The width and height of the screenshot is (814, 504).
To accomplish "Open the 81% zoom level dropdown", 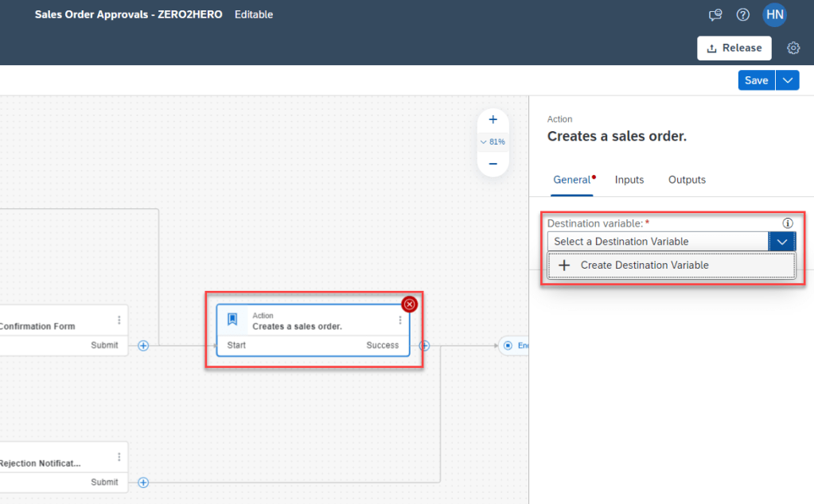I will click(x=493, y=142).
